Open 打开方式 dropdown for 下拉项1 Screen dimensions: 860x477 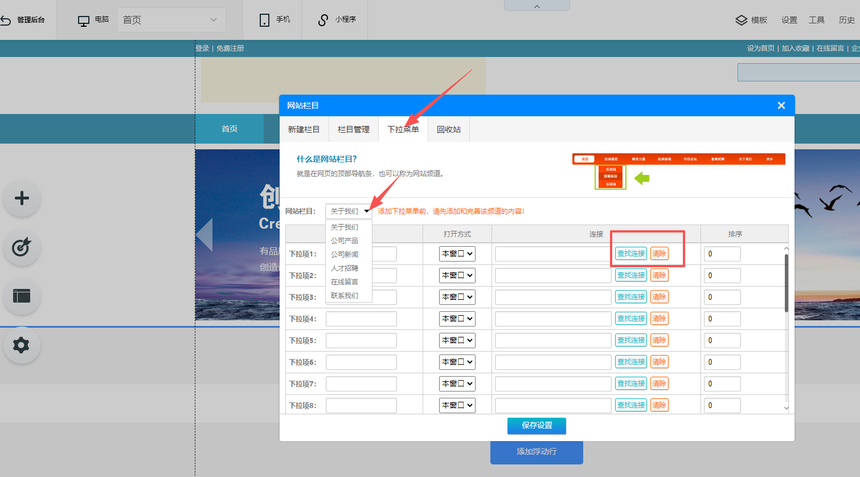click(x=457, y=254)
